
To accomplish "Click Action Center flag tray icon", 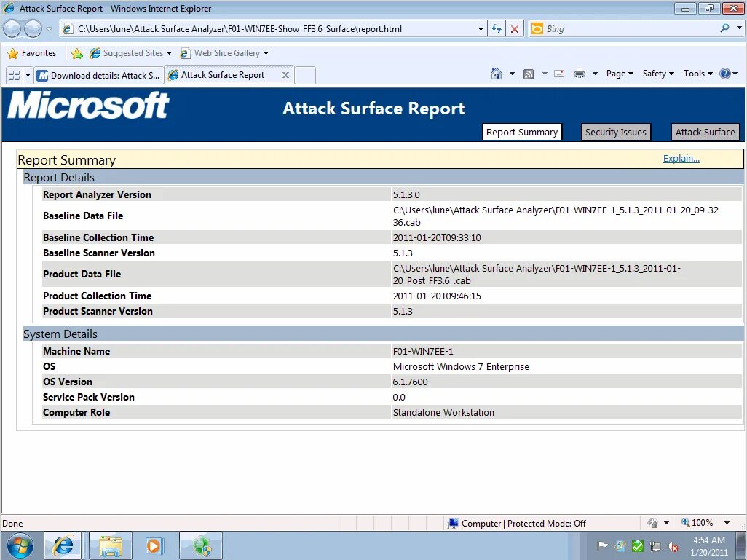I will [602, 545].
